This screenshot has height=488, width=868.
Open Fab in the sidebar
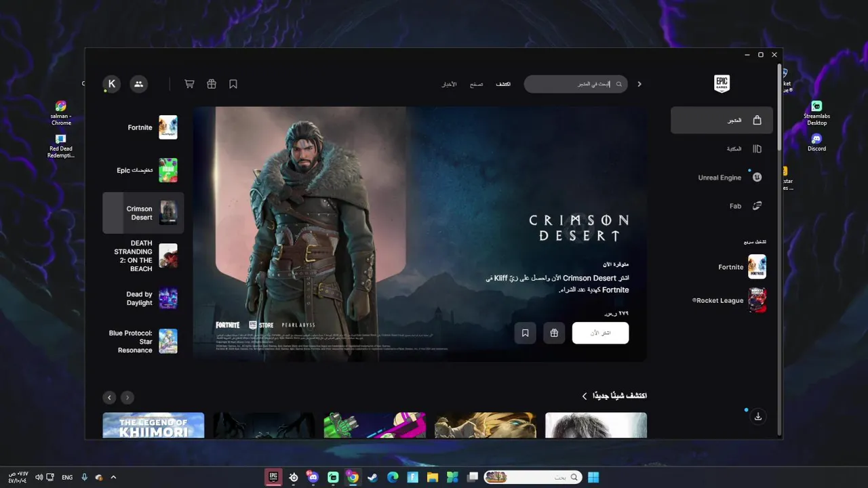point(722,206)
